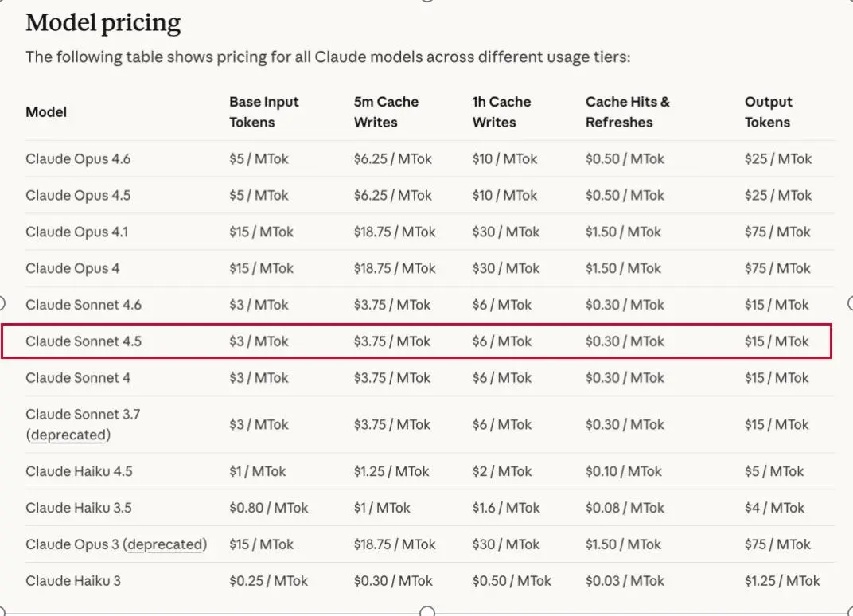
Task: Click the Claude Sonnet 4 model name
Action: coord(78,378)
